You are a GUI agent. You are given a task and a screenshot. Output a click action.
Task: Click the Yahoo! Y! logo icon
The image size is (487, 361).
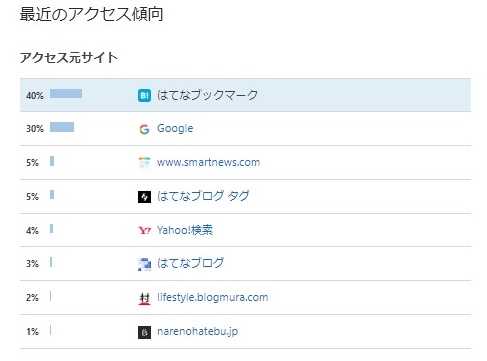point(144,230)
